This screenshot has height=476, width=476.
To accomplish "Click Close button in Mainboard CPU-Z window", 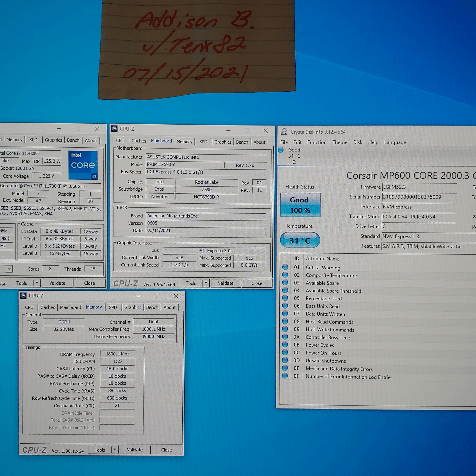I will (257, 283).
